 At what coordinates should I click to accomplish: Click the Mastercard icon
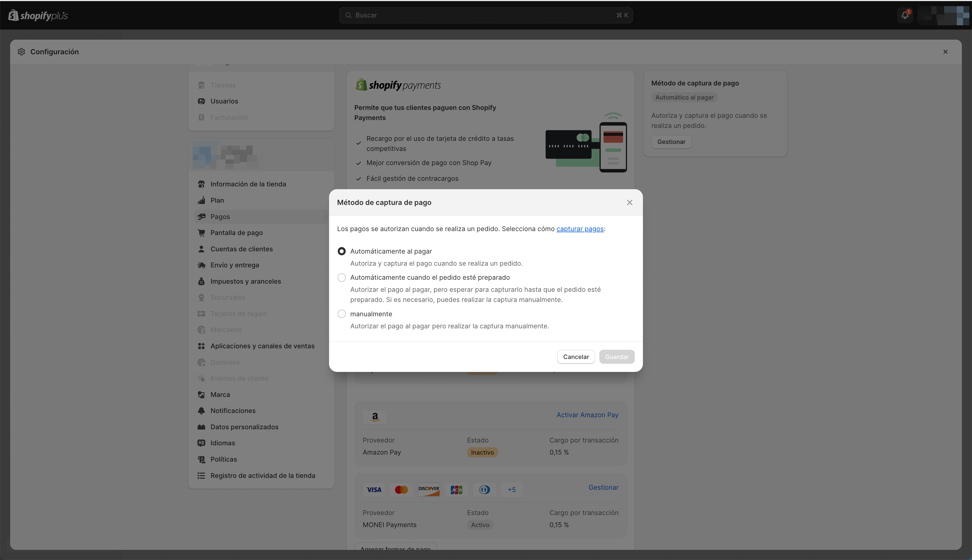click(401, 490)
